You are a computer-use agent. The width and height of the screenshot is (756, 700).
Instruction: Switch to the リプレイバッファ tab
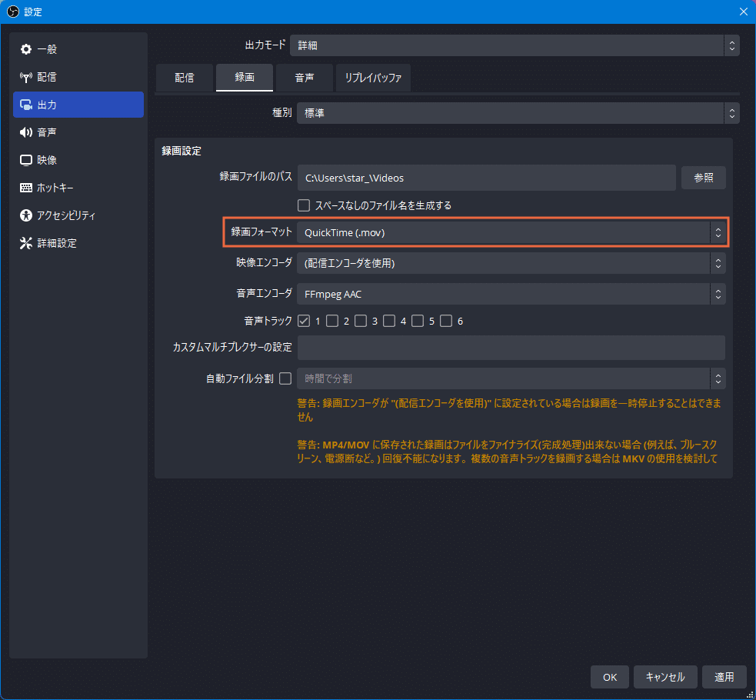pyautogui.click(x=373, y=78)
